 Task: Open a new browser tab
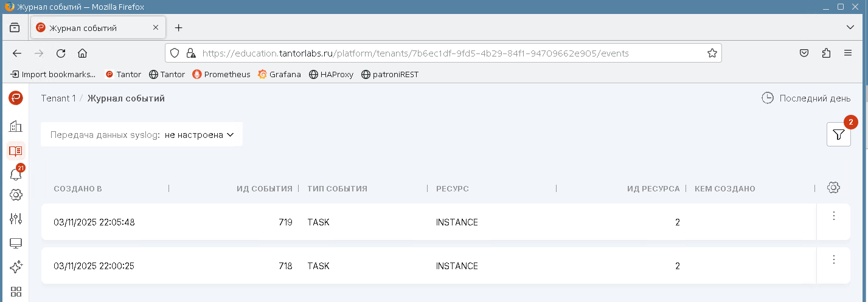tap(178, 28)
